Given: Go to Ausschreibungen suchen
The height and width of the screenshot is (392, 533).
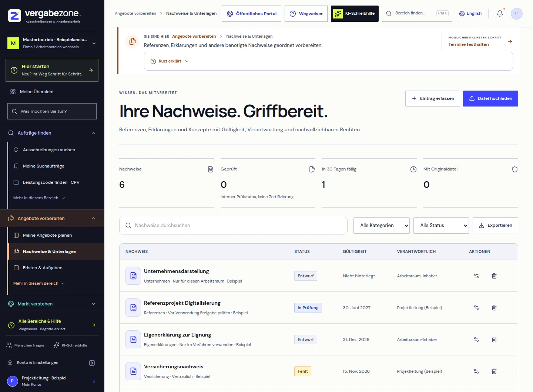Looking at the screenshot, I should [56, 150].
